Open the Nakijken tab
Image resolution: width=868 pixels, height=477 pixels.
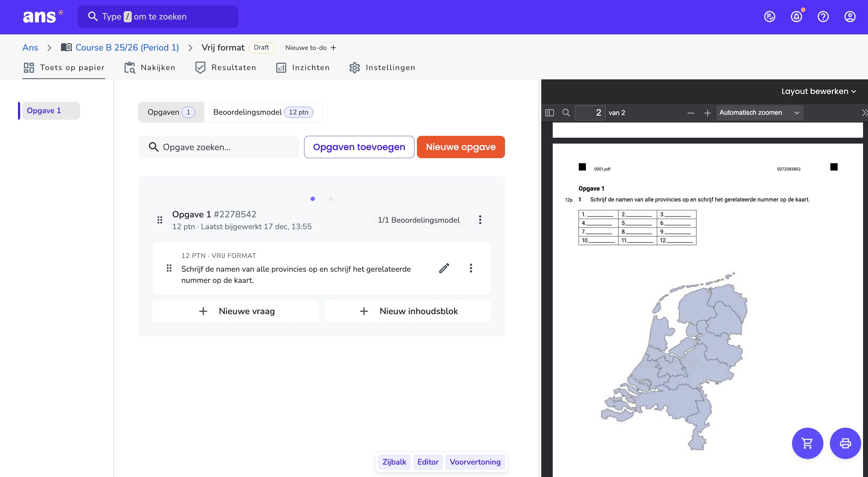[x=150, y=67]
